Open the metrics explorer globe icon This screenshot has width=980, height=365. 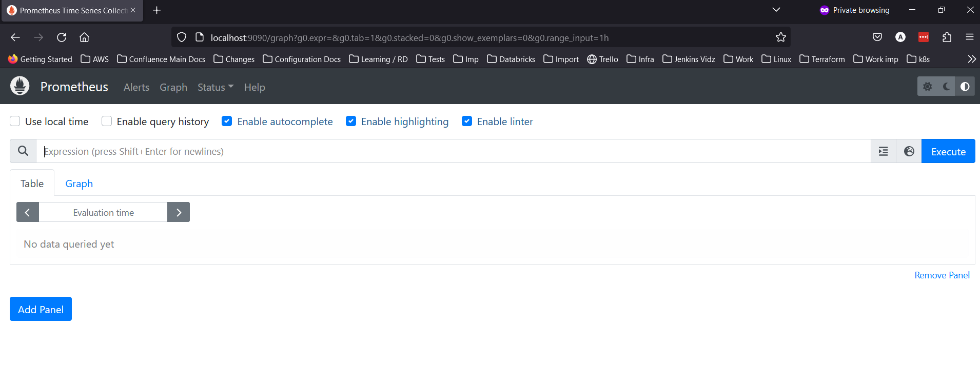(x=909, y=151)
